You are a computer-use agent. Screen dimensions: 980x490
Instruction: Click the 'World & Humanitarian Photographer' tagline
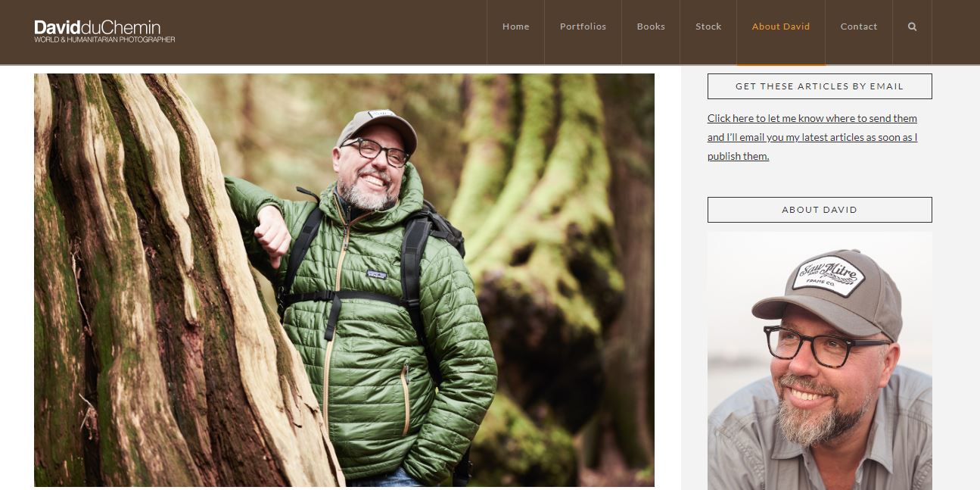(x=104, y=39)
